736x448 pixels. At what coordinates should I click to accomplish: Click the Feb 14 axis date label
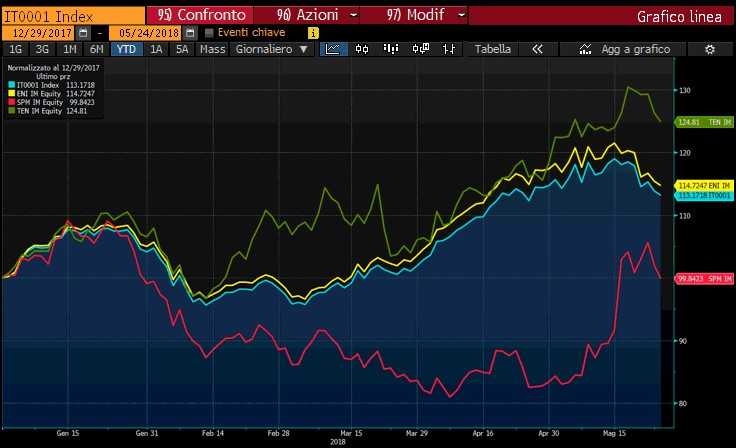[x=213, y=433]
